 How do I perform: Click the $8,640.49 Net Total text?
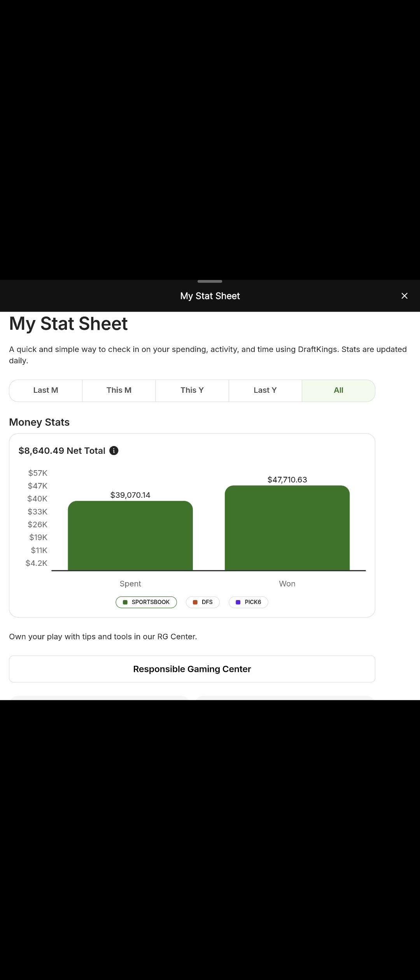point(62,451)
